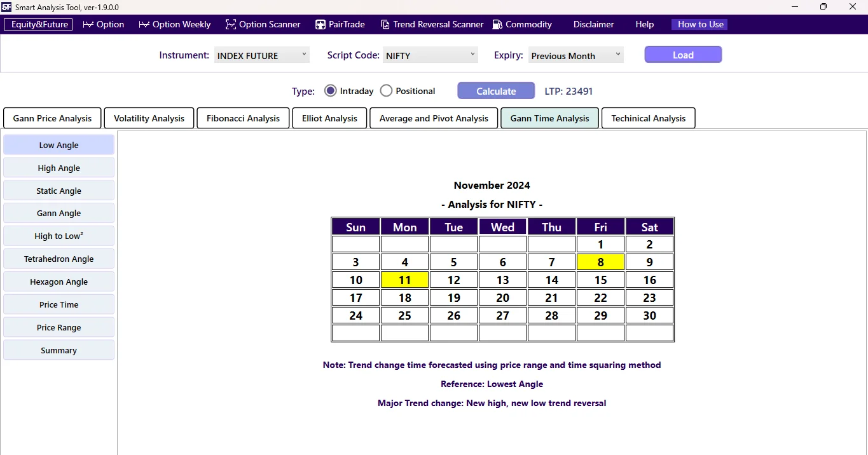Switch to the Gann Price Analysis tab
This screenshot has height=455, width=868.
pyautogui.click(x=52, y=118)
